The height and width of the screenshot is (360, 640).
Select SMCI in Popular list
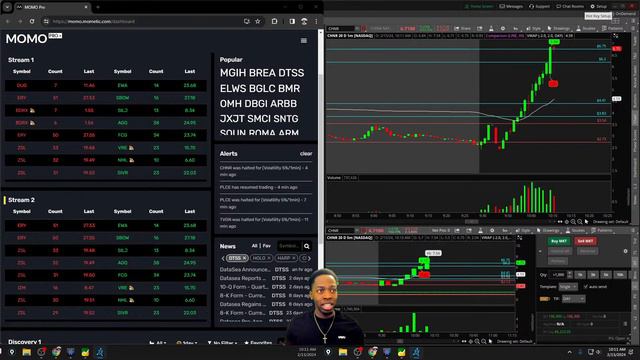tap(257, 119)
